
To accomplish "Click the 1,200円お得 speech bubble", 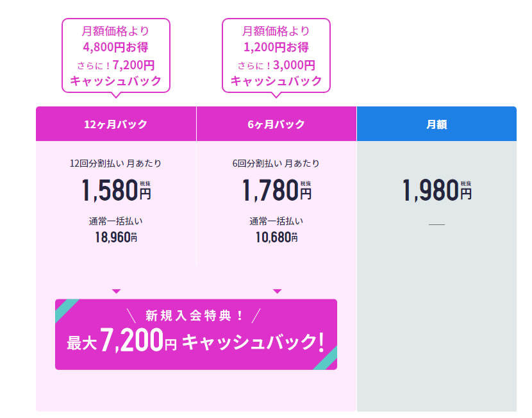I will point(276,56).
